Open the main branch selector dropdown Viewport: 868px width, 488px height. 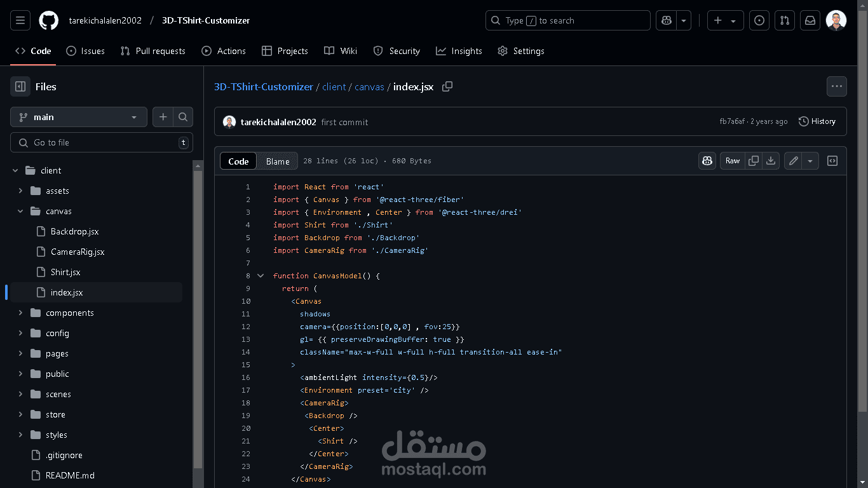tap(79, 117)
